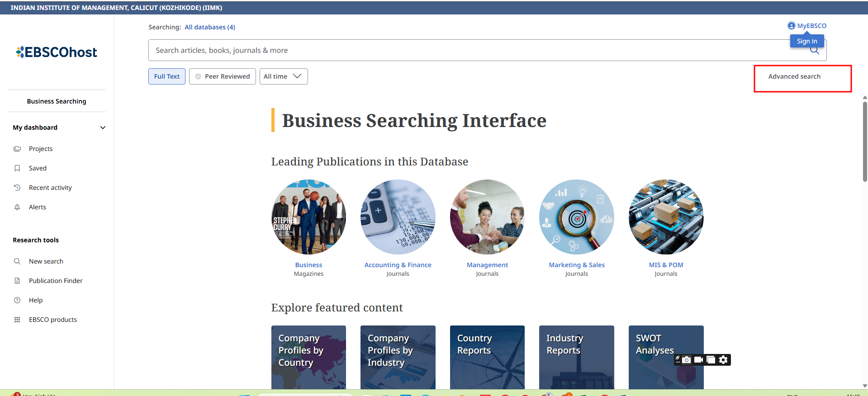Click the Saved bookmark icon

click(17, 168)
